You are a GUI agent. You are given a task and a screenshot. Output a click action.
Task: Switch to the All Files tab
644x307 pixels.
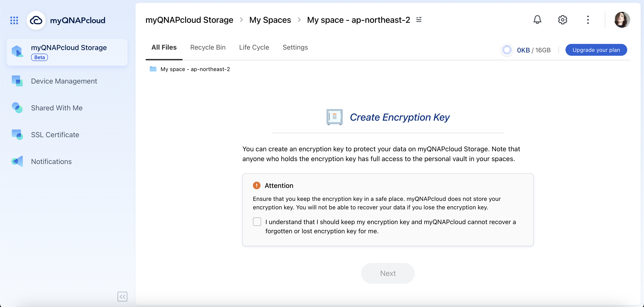pyautogui.click(x=164, y=47)
